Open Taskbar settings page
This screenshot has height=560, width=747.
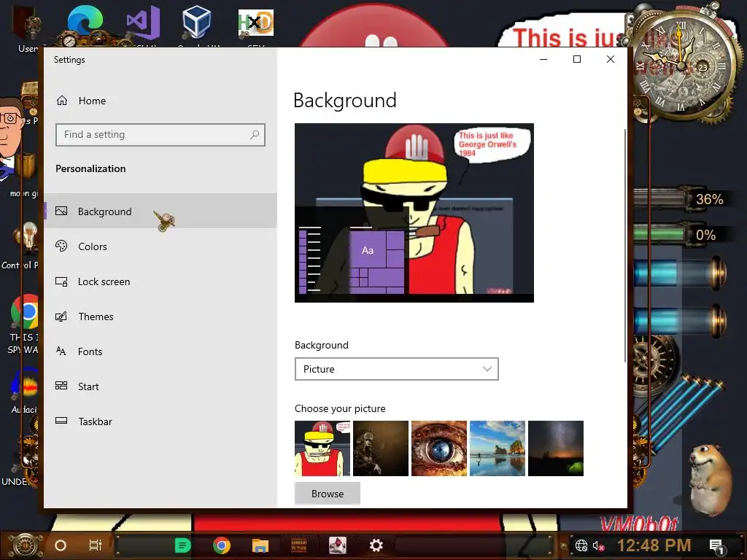click(x=160, y=421)
